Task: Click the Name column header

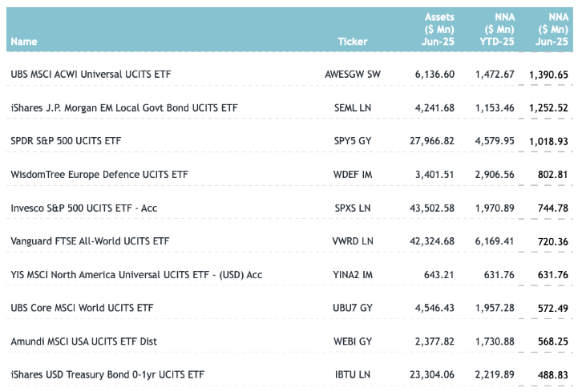Action: coord(24,42)
